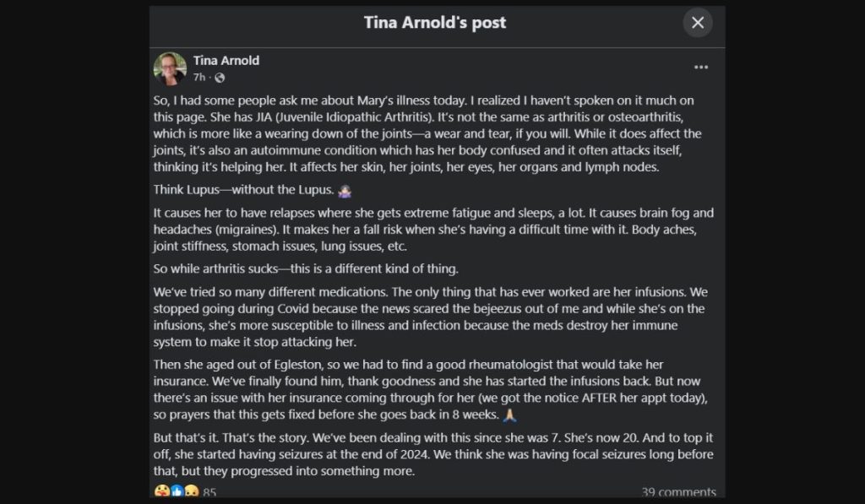865x504 pixels.
Task: Click the "Think Lupus" line of text
Action: click(x=243, y=191)
